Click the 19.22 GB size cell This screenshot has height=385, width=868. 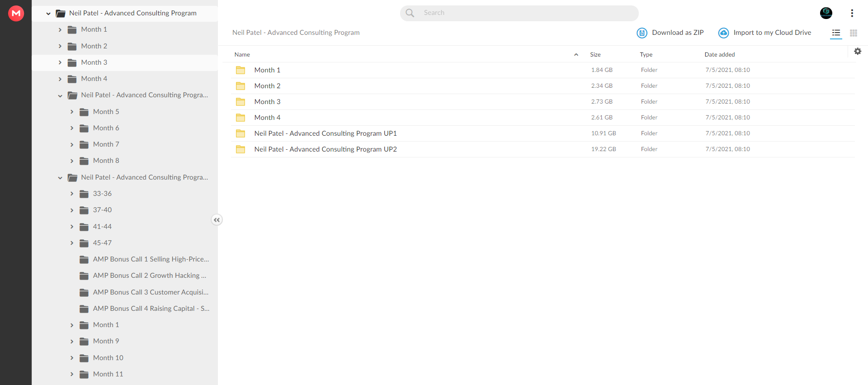604,149
